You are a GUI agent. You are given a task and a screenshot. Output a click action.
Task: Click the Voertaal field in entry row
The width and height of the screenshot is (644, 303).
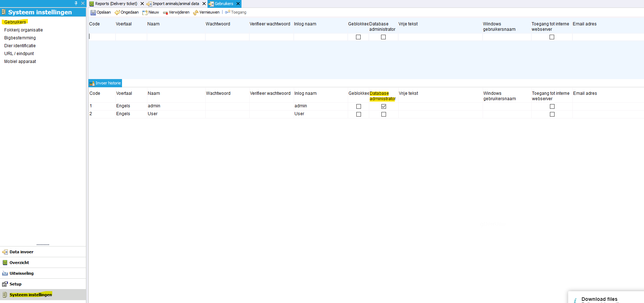(x=131, y=37)
